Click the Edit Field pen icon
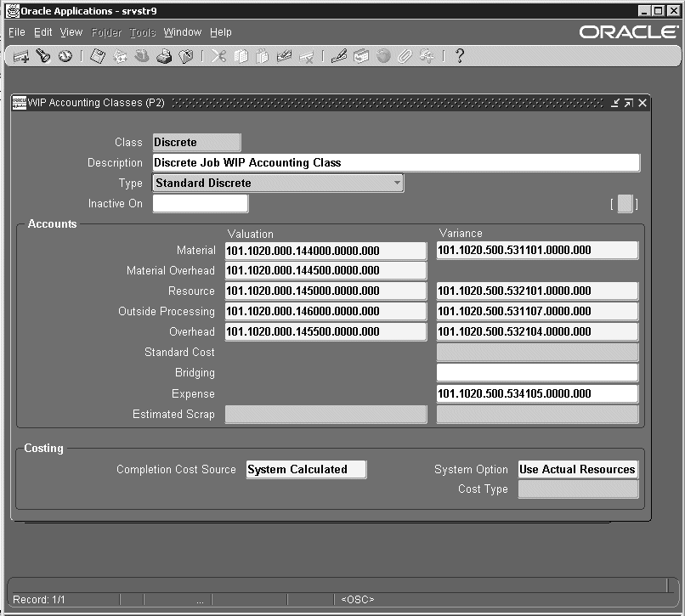 [x=338, y=56]
